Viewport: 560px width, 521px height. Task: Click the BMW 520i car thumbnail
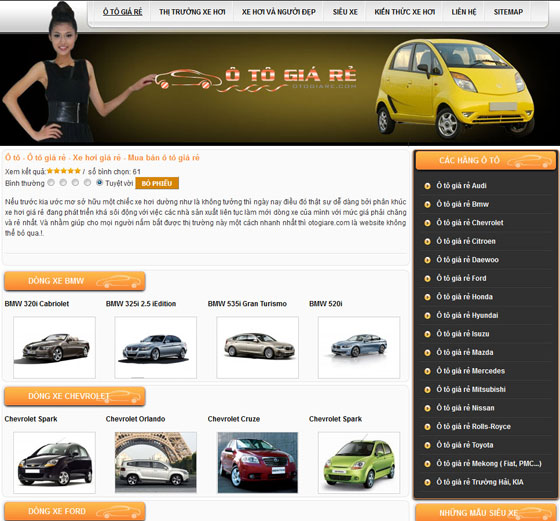coord(359,347)
